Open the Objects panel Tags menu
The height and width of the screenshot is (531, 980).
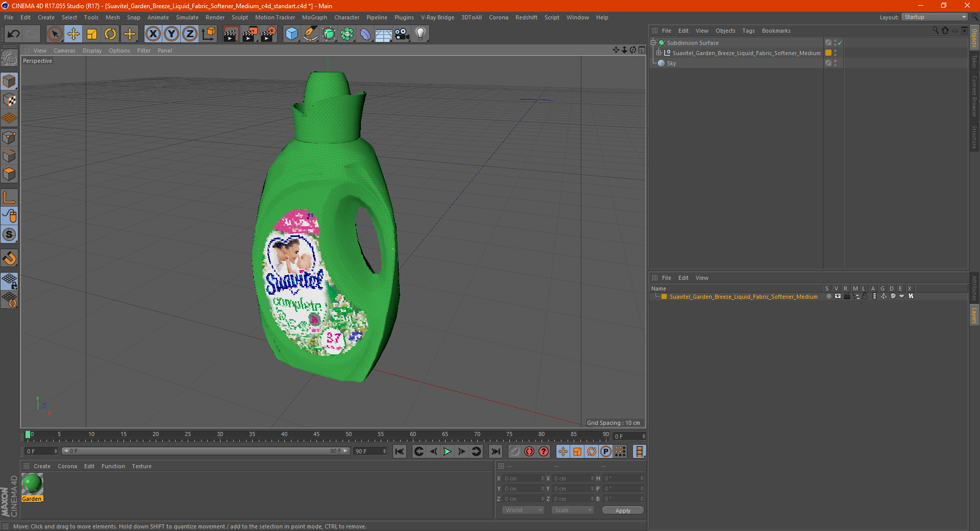point(748,31)
